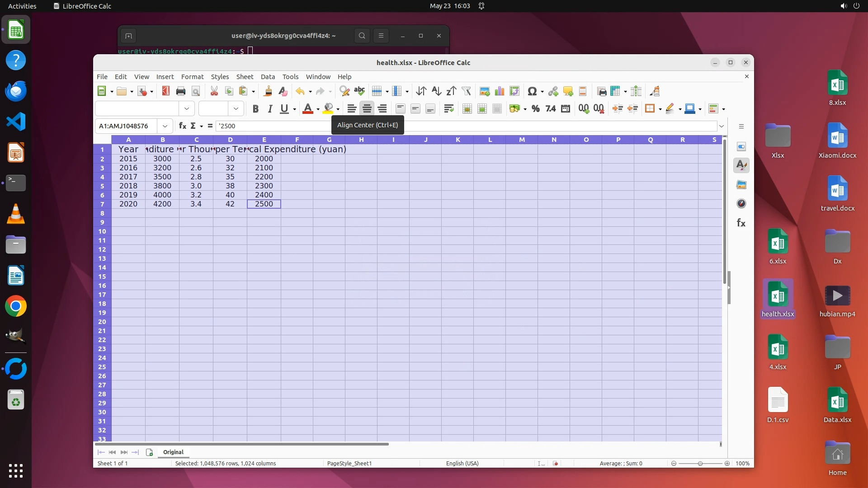Toggle Italic text style
Image resolution: width=868 pixels, height=488 pixels.
270,108
